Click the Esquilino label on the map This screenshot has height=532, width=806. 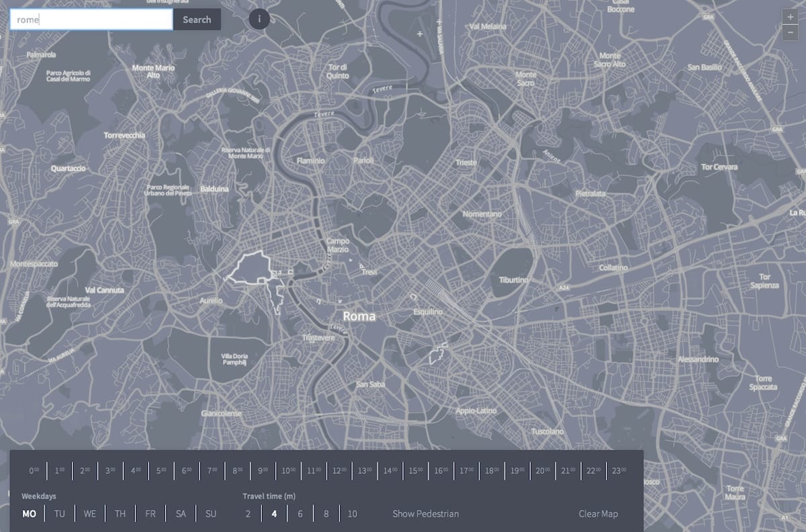(x=428, y=312)
